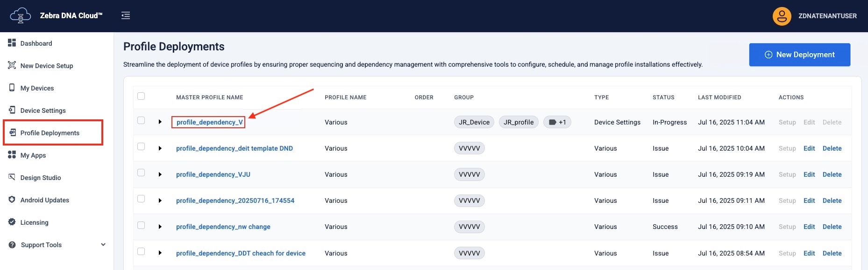Click the Licensing badge icon
The image size is (868, 270).
pos(12,222)
